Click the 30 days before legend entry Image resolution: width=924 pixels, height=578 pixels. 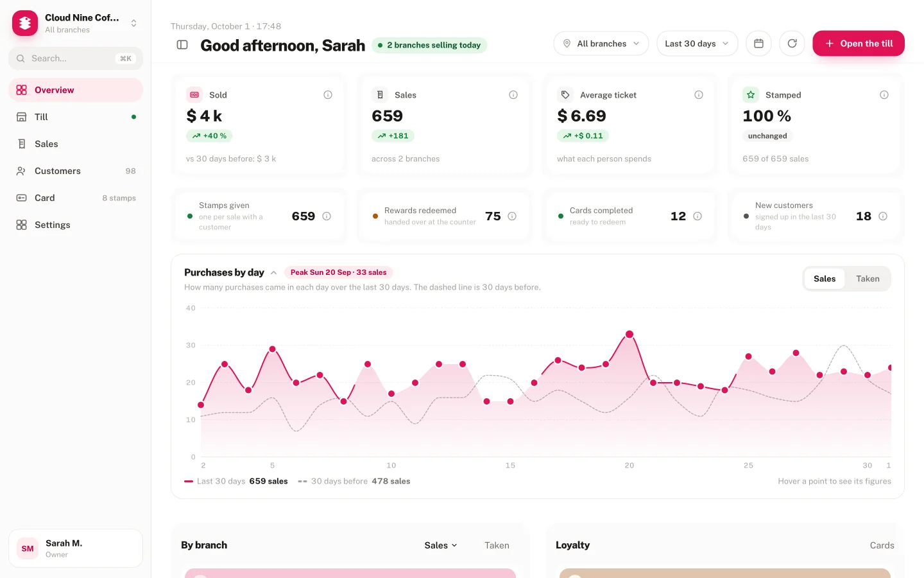(354, 481)
